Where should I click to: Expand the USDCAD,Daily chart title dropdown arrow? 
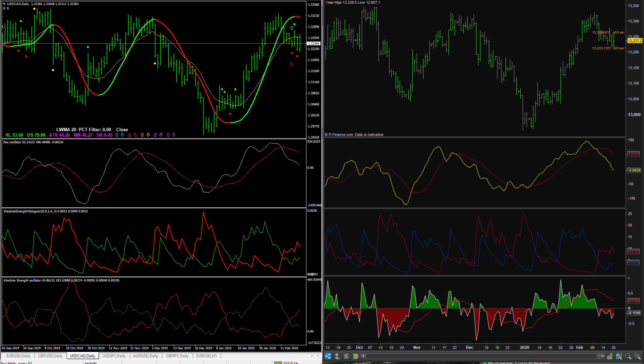click(x=4, y=4)
